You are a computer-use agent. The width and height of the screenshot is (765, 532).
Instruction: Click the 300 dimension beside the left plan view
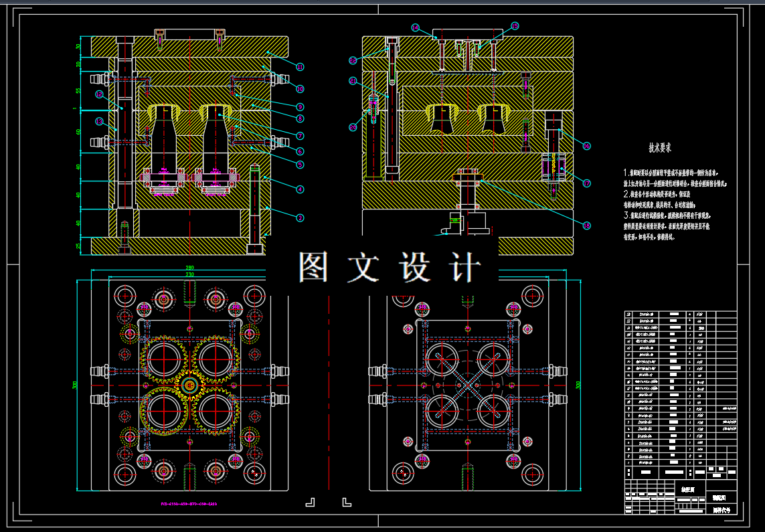coord(75,385)
